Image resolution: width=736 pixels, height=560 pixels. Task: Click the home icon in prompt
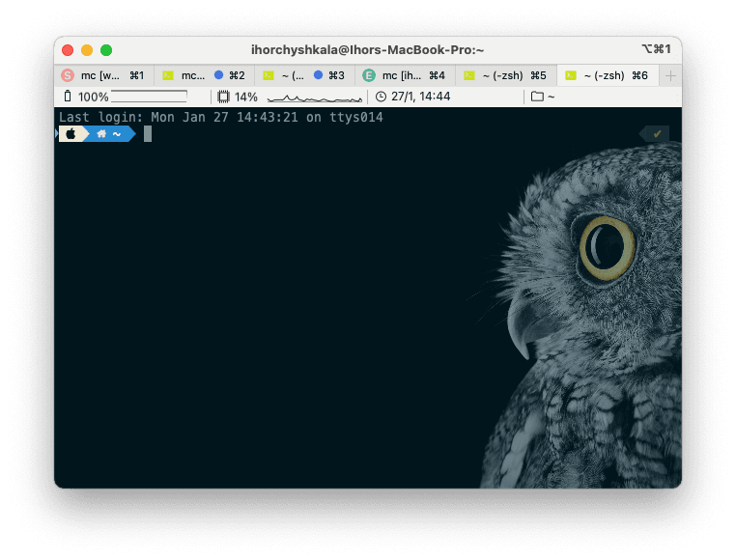[101, 134]
